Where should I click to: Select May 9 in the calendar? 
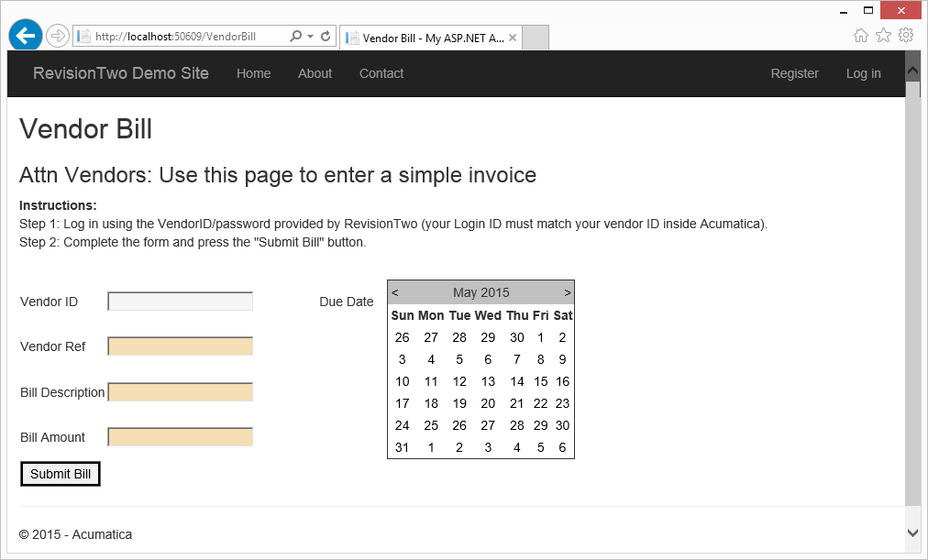coord(562,359)
